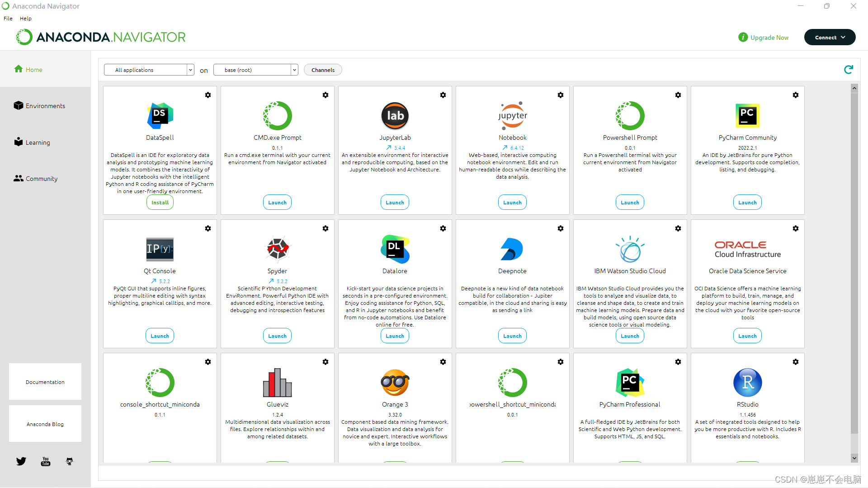Open the Anaconda Blog link
This screenshot has width=868, height=488.
pos(45,424)
